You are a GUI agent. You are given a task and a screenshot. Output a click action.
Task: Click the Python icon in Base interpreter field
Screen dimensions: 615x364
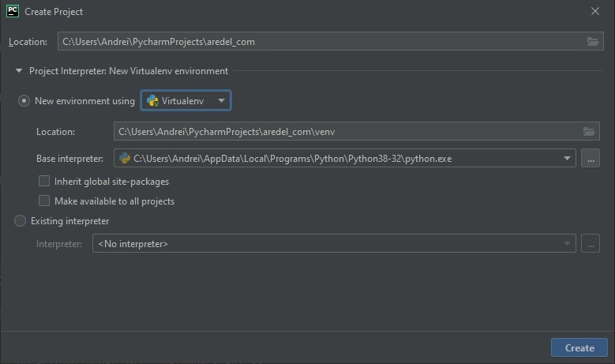tap(125, 158)
